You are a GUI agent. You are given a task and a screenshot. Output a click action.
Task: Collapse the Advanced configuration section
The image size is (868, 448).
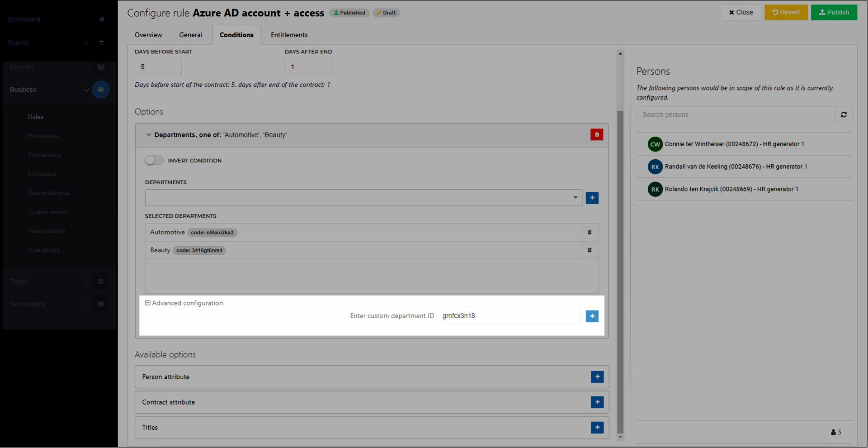pos(147,303)
